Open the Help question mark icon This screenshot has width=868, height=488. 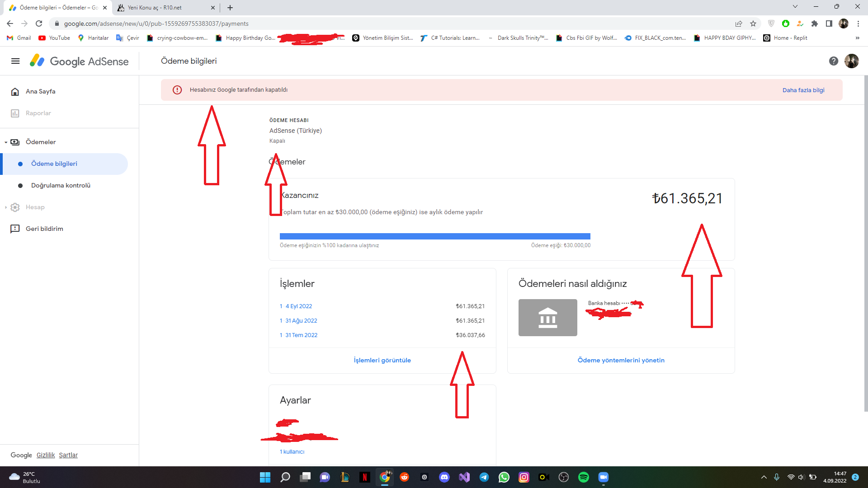(x=834, y=61)
